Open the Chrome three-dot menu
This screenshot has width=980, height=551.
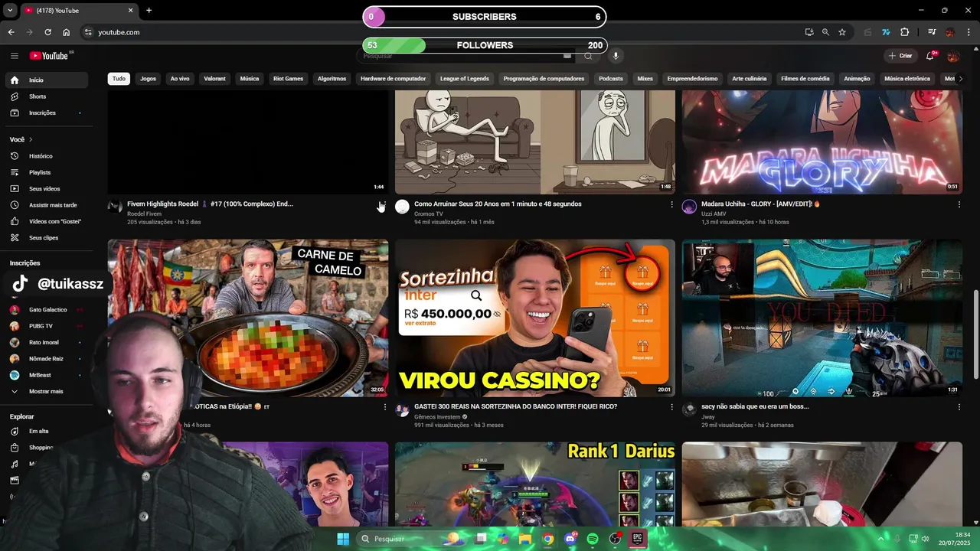coord(969,32)
